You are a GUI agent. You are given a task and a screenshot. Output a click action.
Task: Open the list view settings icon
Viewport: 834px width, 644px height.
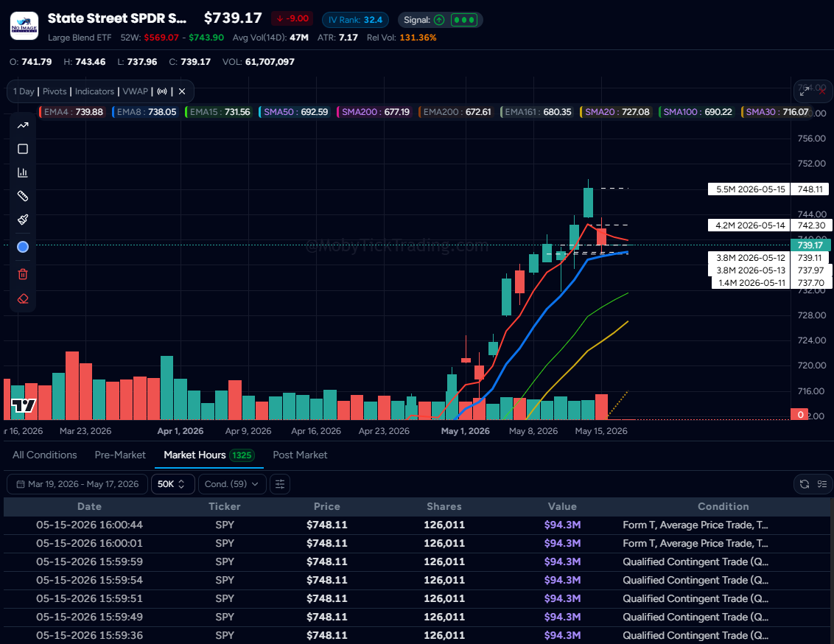coord(822,484)
